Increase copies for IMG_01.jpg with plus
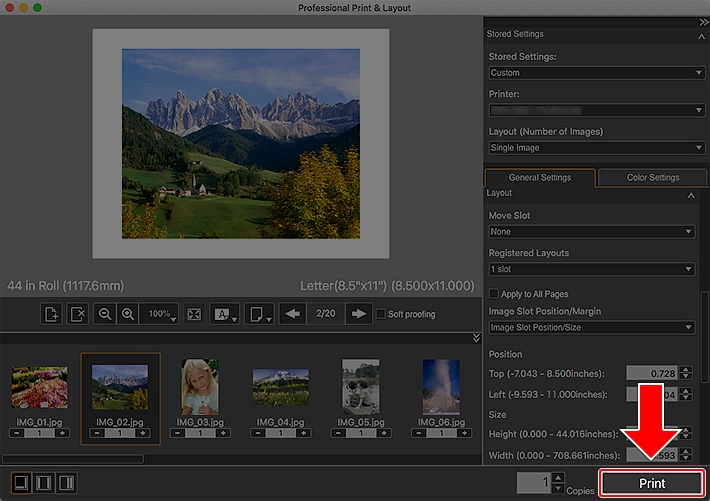The height and width of the screenshot is (501, 710). 64,434
